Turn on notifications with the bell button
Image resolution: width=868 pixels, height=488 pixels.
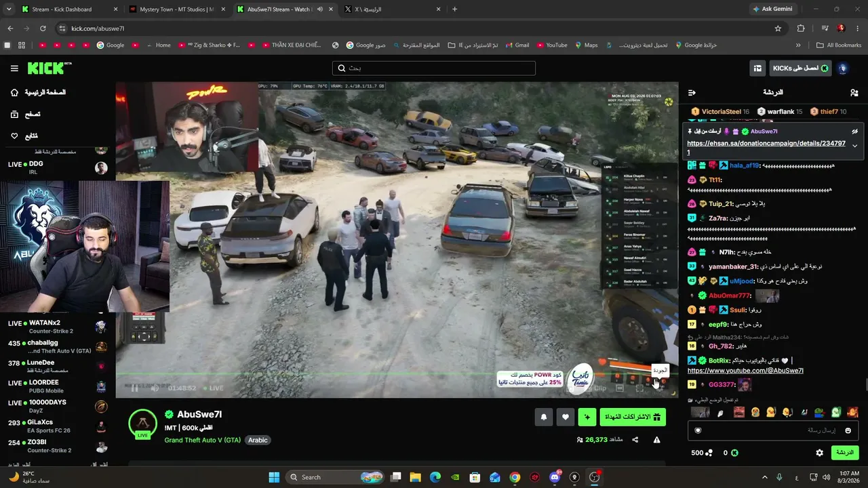coord(543,418)
